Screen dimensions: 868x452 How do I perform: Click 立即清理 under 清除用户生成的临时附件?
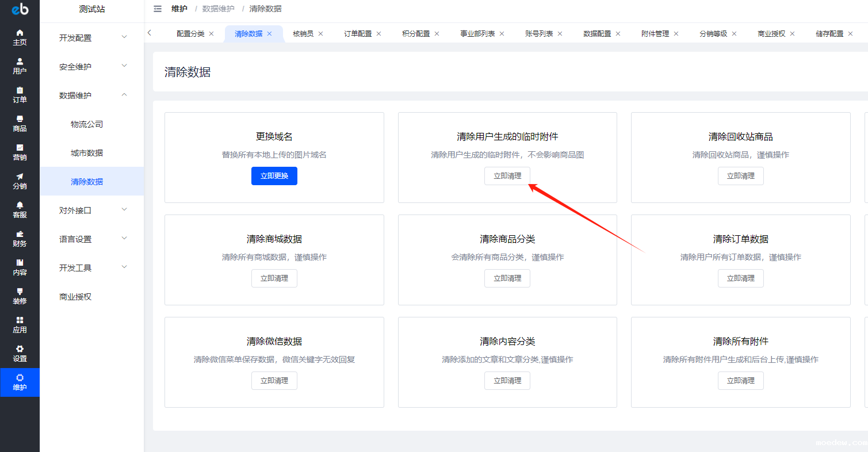pos(507,176)
